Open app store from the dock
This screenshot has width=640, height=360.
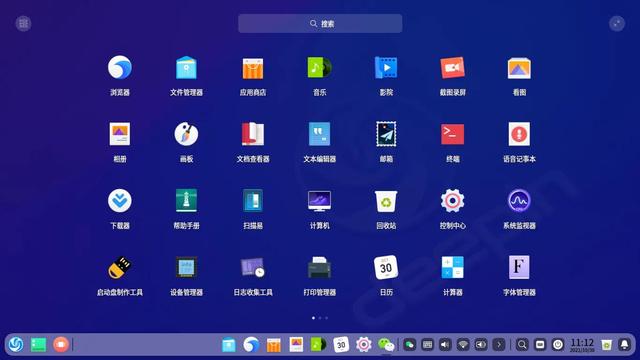pyautogui.click(x=274, y=344)
